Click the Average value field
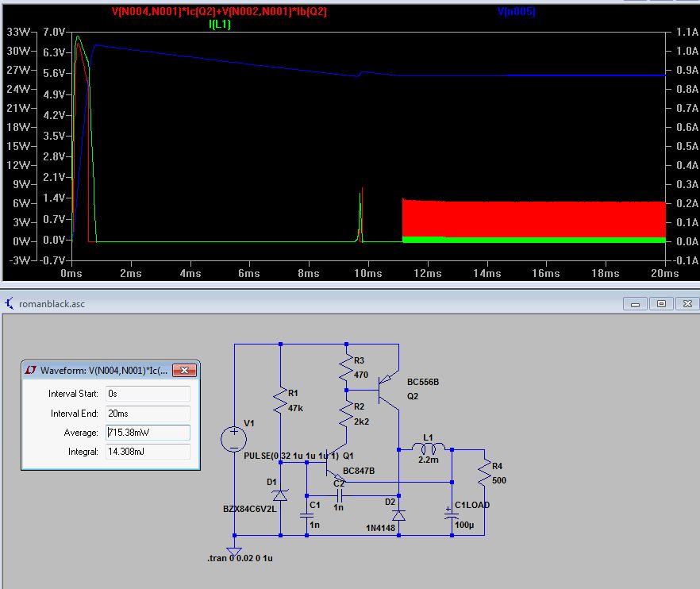 [148, 433]
